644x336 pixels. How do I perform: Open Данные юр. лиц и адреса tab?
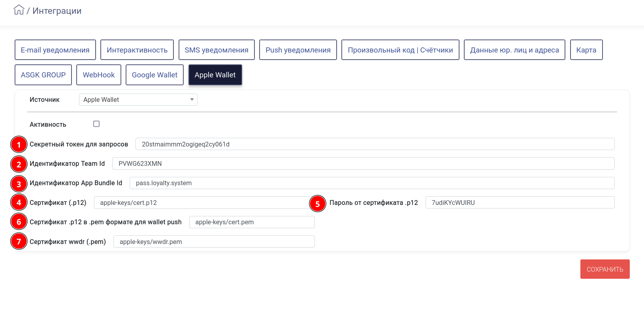514,50
